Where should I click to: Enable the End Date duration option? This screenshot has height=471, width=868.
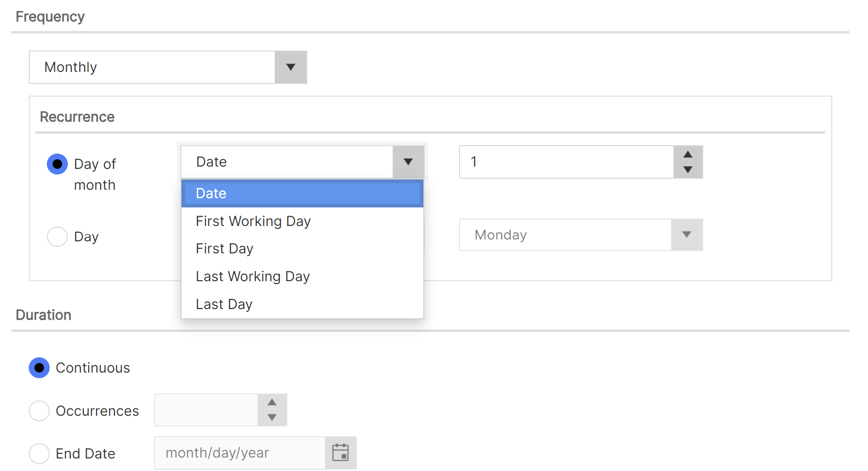(39, 453)
